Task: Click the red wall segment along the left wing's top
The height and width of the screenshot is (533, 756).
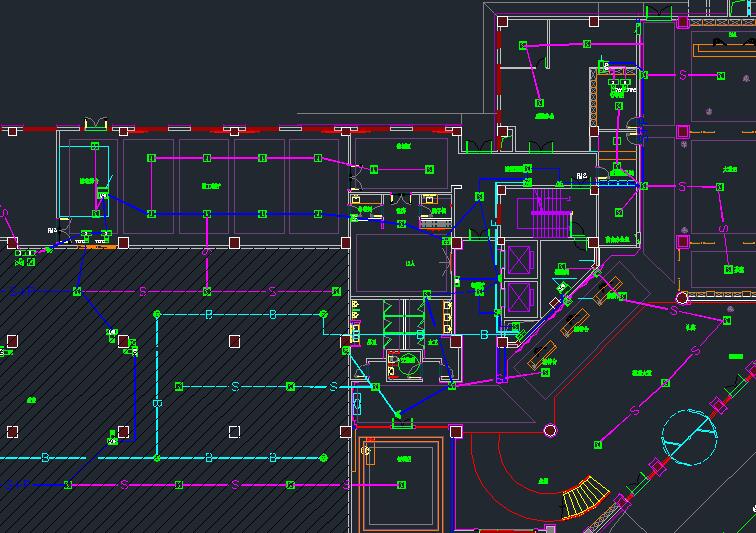Action: pyautogui.click(x=200, y=128)
